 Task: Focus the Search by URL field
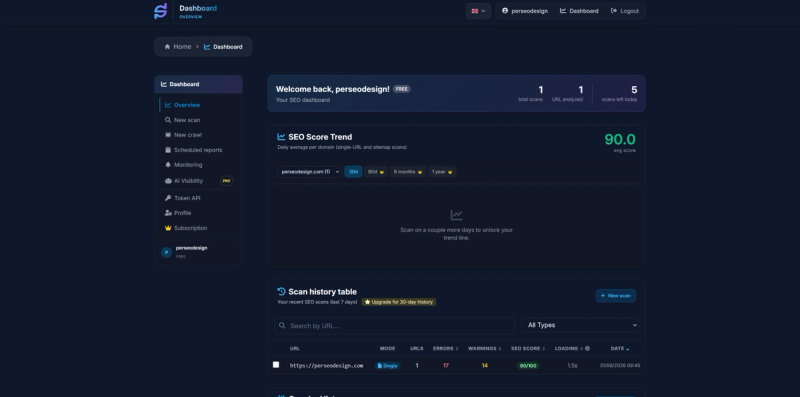394,326
